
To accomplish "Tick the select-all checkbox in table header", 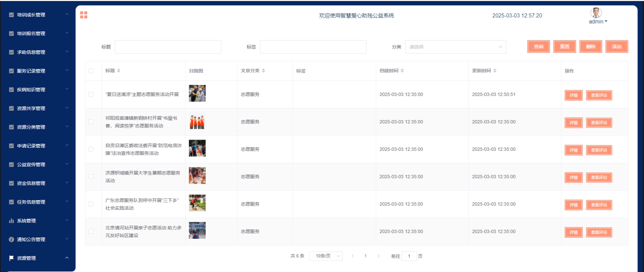I will pyautogui.click(x=91, y=71).
